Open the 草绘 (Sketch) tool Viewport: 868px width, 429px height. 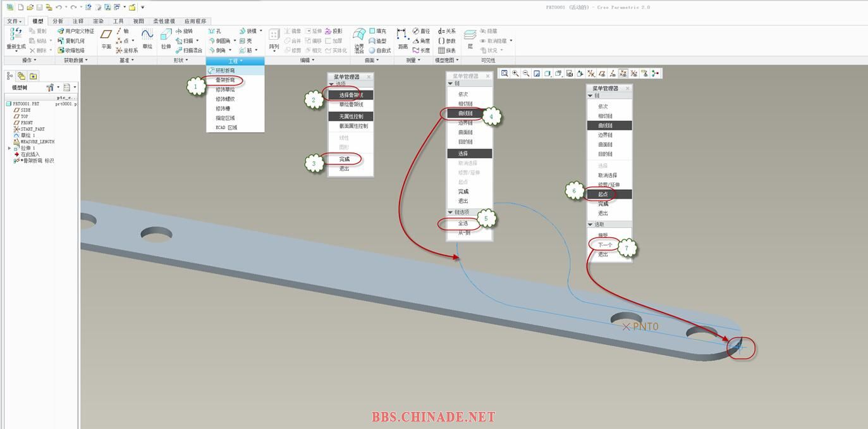tap(147, 39)
